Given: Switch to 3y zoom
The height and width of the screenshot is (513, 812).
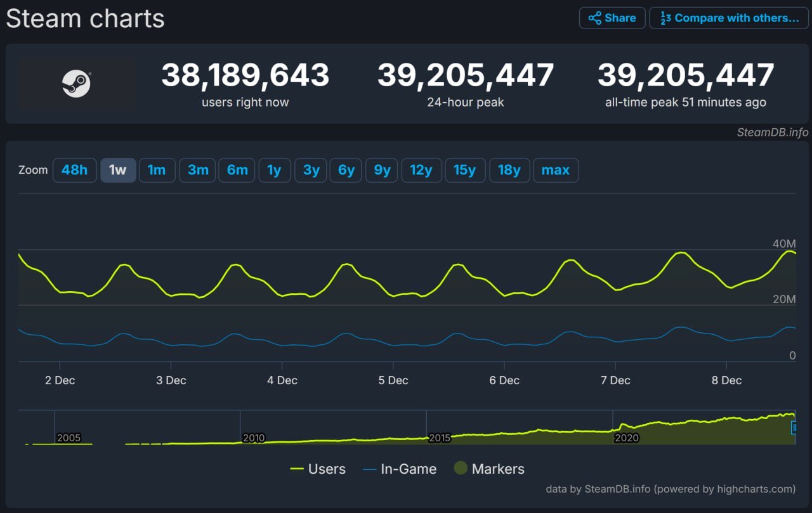Looking at the screenshot, I should pyautogui.click(x=311, y=170).
